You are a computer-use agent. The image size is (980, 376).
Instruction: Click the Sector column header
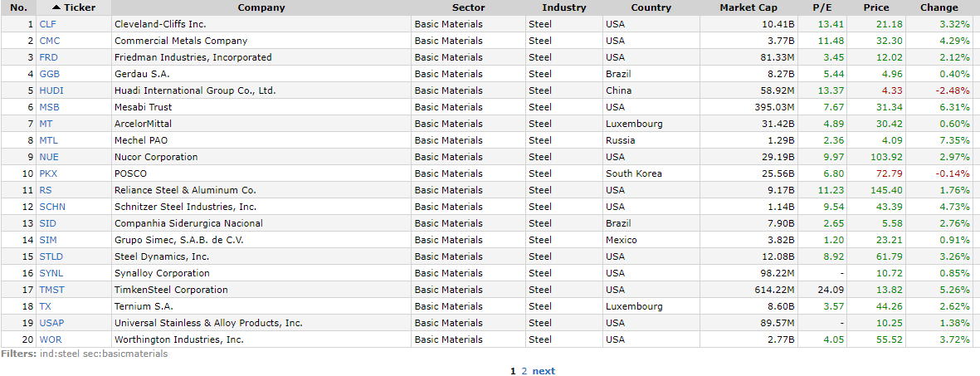pos(468,7)
